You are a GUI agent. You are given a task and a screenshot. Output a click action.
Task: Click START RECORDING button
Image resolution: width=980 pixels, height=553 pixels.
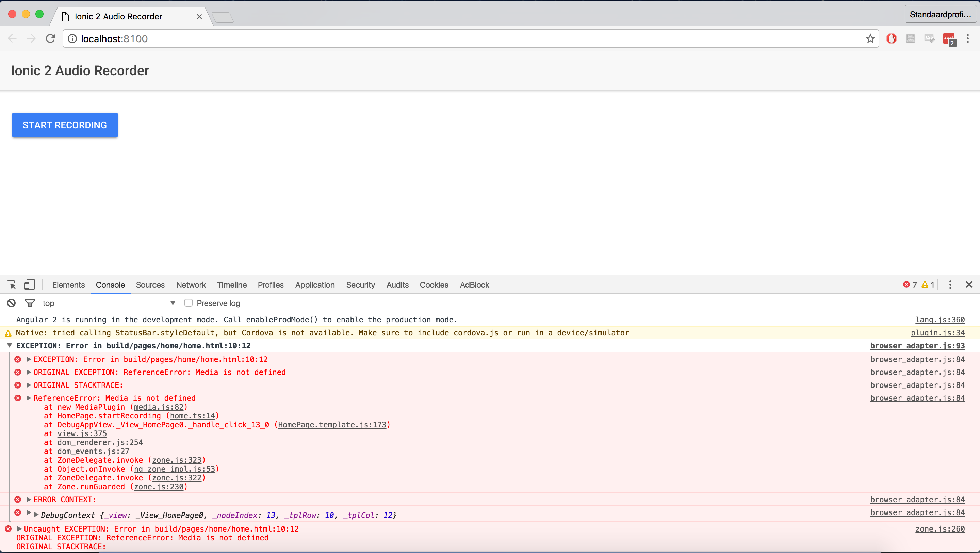pos(65,125)
